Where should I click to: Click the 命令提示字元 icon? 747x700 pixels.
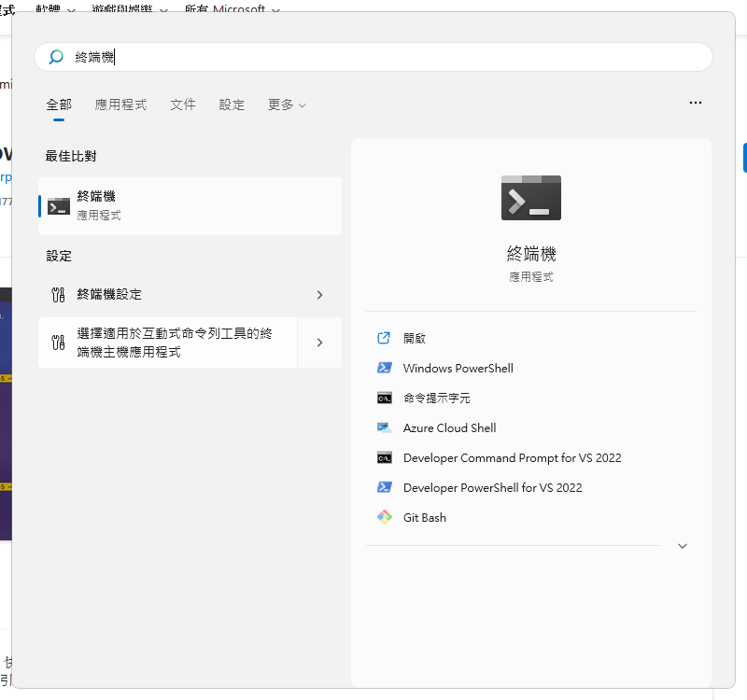pyautogui.click(x=384, y=398)
